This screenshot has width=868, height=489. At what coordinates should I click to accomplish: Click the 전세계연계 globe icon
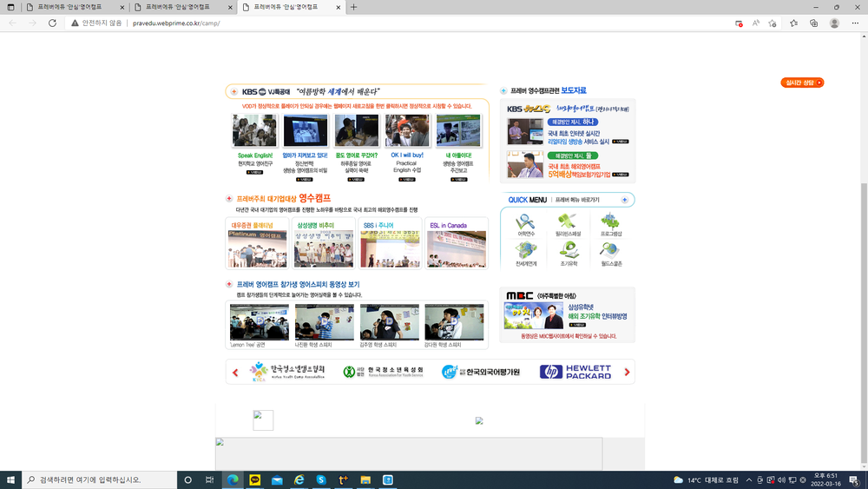point(525,251)
